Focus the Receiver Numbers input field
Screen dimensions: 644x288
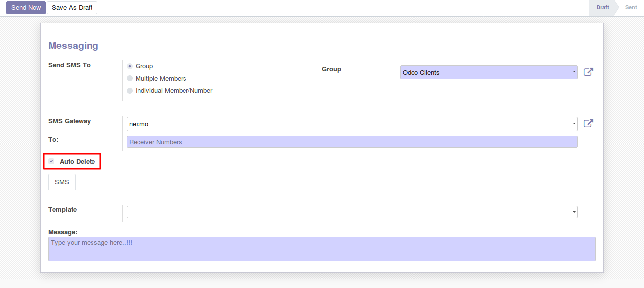click(x=351, y=142)
